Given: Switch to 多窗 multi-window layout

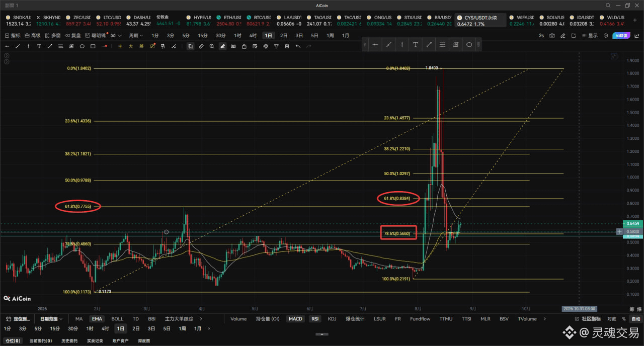Looking at the screenshot, I should (53, 36).
